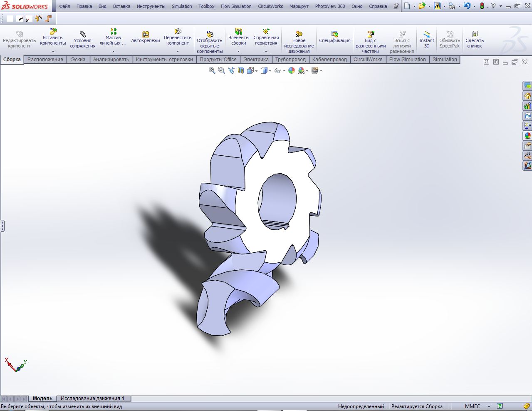Click Undo arrow icon
This screenshot has width=532, height=411.
pos(467,6)
